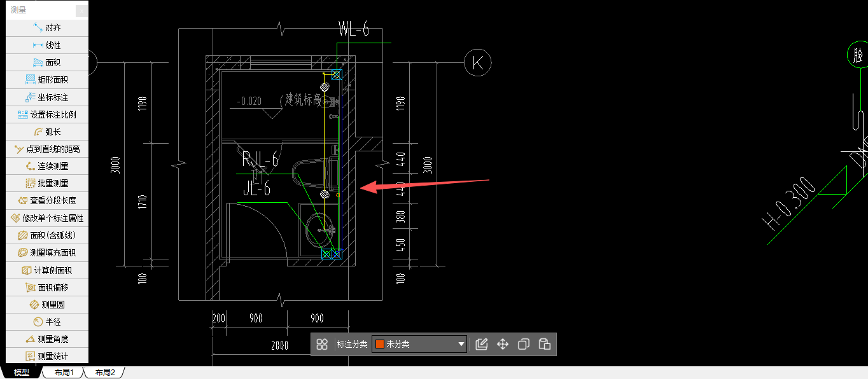Select 面积(含弧线) area with arcs tool
Image resolution: width=868 pixels, height=379 pixels.
click(x=46, y=235)
